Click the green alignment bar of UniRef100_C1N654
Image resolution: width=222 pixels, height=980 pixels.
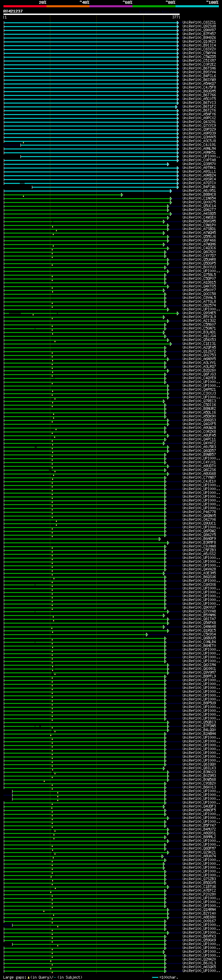pyautogui.click(x=88, y=198)
